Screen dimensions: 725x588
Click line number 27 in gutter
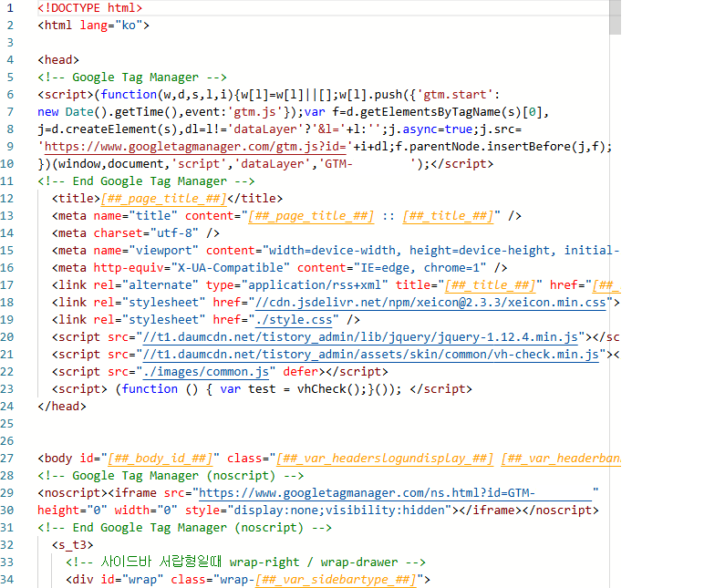click(x=7, y=459)
